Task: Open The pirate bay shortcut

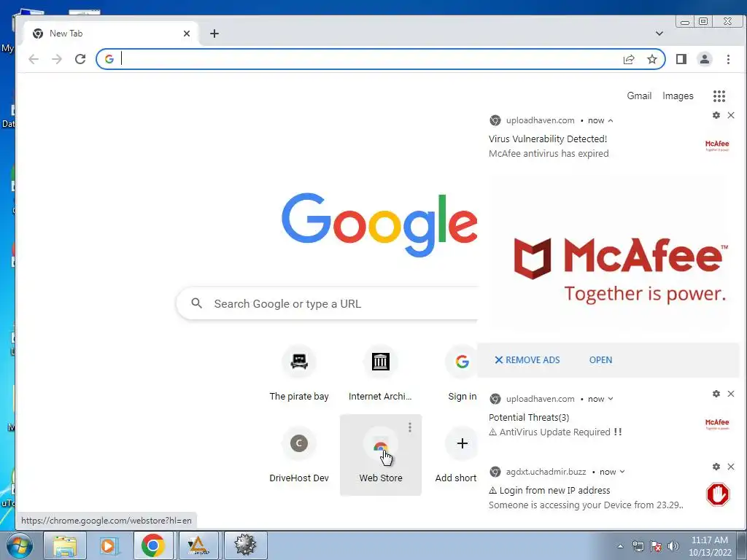Action: [x=299, y=374]
